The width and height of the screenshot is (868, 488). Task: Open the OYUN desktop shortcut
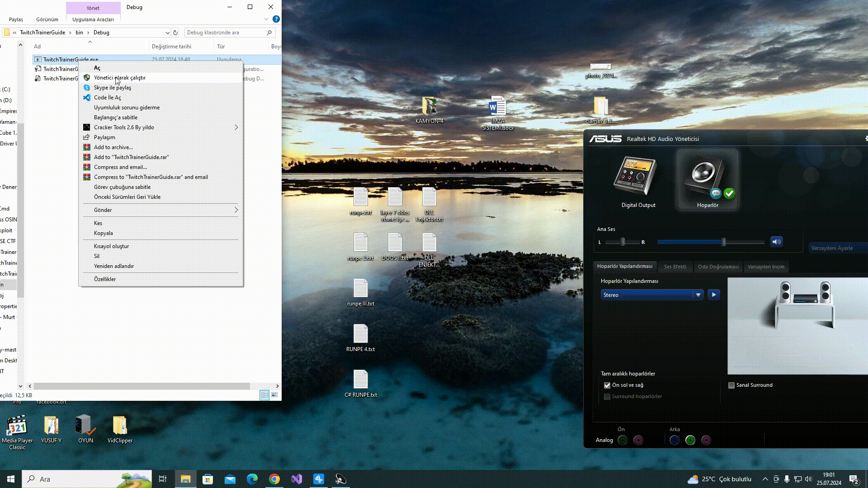pyautogui.click(x=85, y=429)
